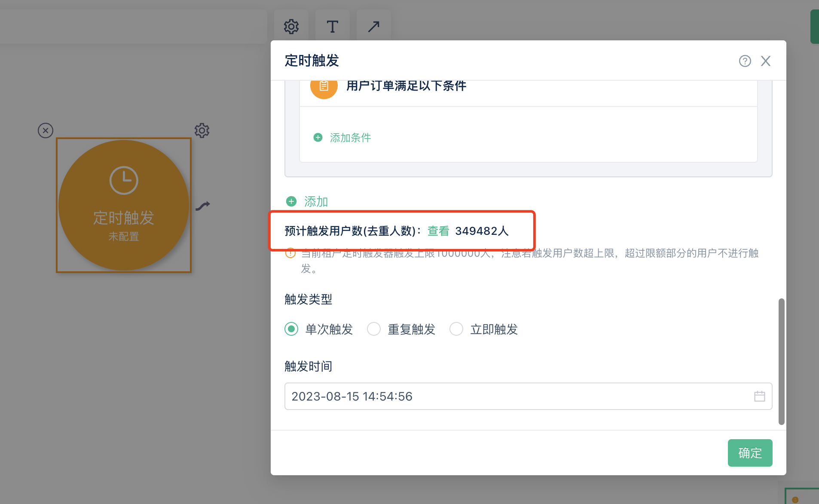The height and width of the screenshot is (504, 819).
Task: Open node settings gear beside 定时触发 node
Action: pos(202,131)
